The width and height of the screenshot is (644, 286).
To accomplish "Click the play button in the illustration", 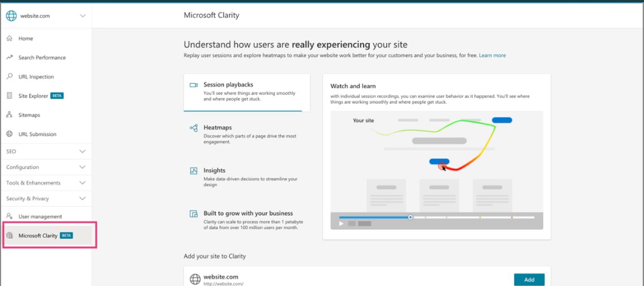I will tap(341, 224).
